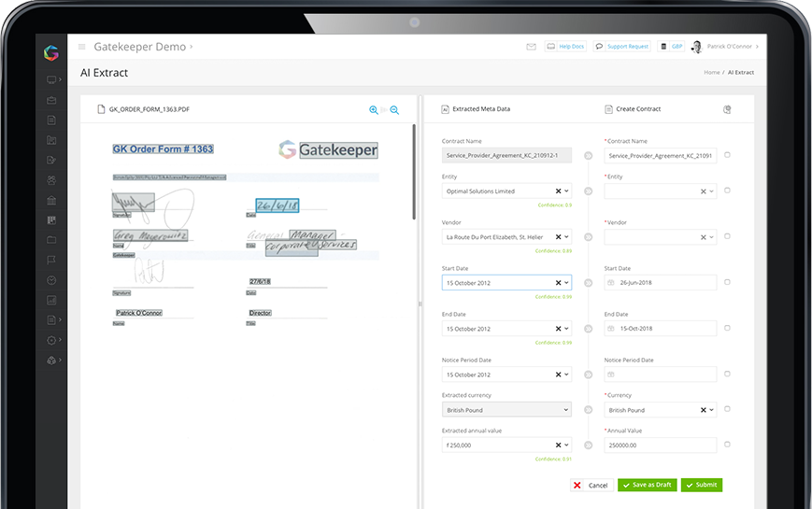Tick the checkbox beside Annual Value field
Image resolution: width=812 pixels, height=509 pixels.
click(x=728, y=445)
